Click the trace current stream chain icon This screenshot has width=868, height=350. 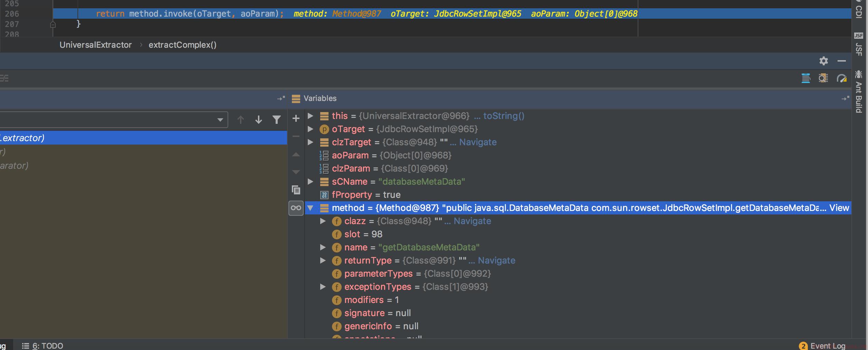tap(823, 79)
